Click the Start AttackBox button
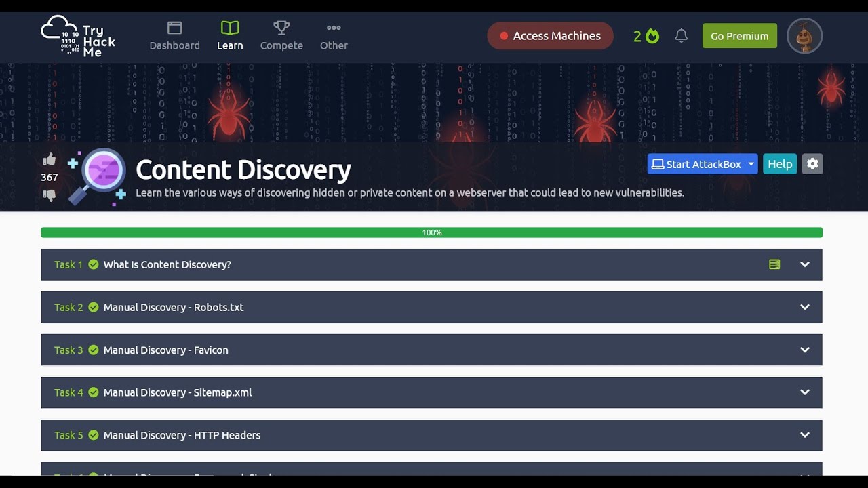 click(x=696, y=164)
